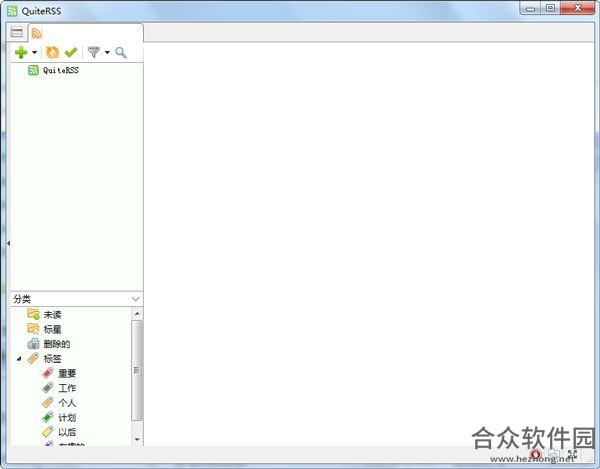
Task: Click the feed filter funnel icon
Action: click(x=93, y=52)
